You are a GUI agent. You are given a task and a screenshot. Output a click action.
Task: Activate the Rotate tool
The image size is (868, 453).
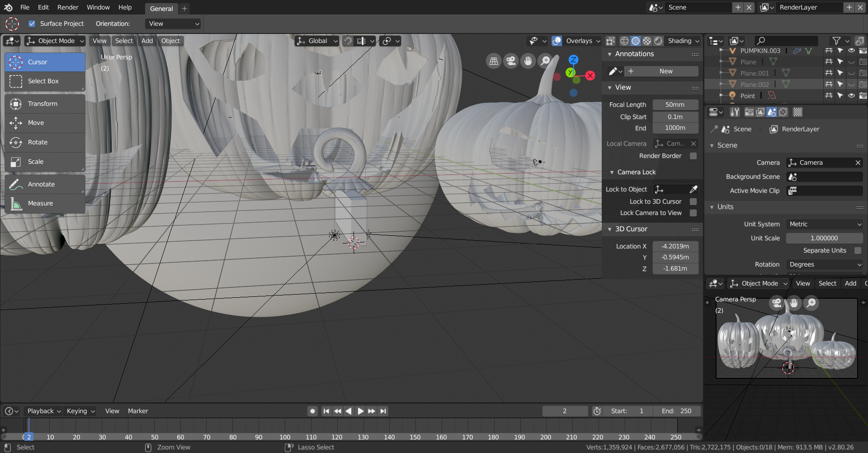click(x=45, y=142)
